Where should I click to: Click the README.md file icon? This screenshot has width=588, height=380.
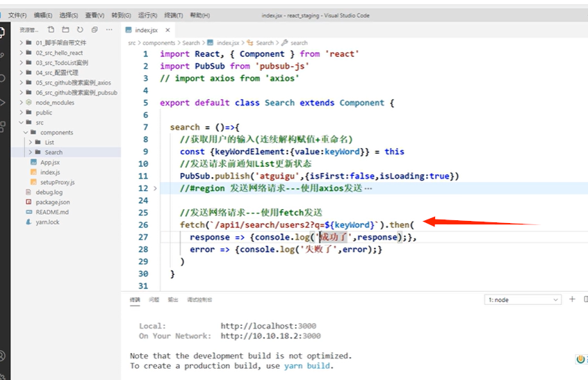28,212
